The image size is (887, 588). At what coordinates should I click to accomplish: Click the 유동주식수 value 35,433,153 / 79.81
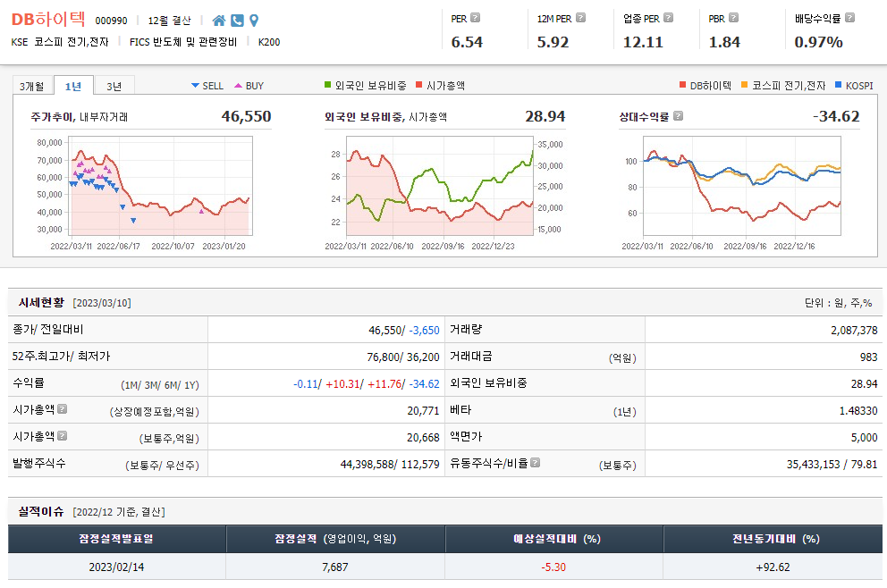[x=832, y=464]
